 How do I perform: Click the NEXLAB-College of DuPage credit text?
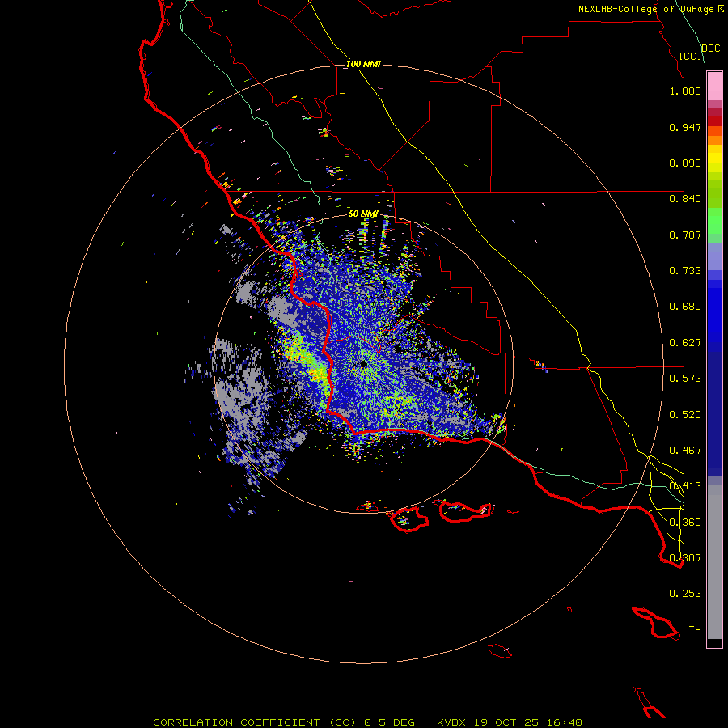coord(645,9)
